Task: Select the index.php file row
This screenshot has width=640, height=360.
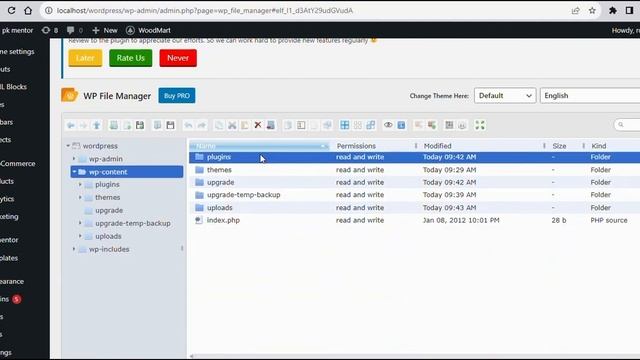Action: [414, 220]
